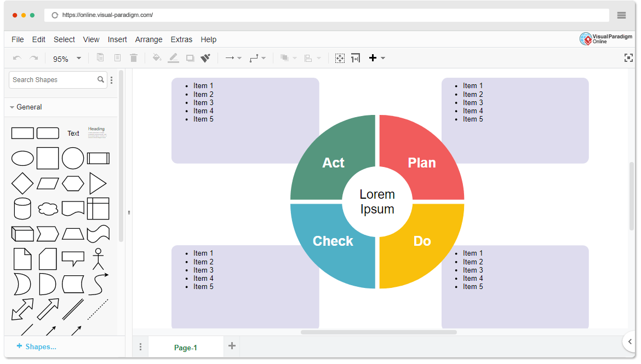Click the paste icon in toolbar
This screenshot has height=364, width=641.
pyautogui.click(x=117, y=57)
